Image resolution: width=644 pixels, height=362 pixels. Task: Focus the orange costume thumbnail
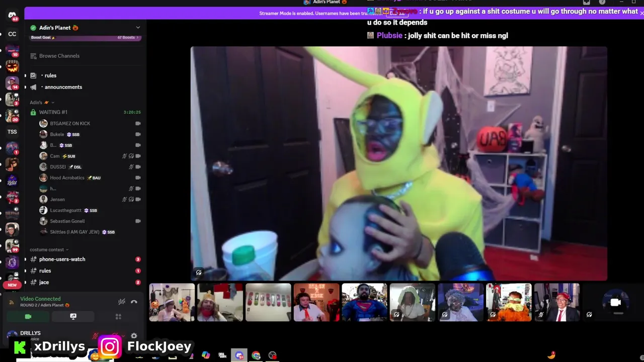pos(509,302)
